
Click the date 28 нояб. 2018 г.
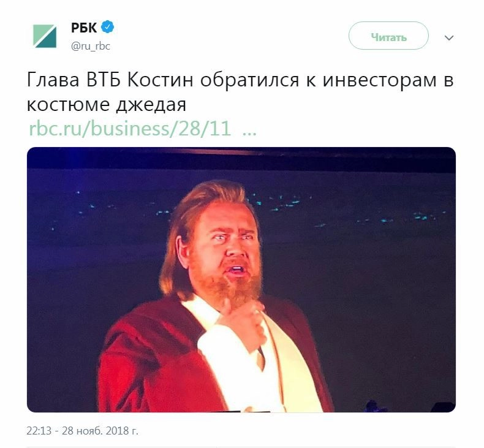coord(100,431)
